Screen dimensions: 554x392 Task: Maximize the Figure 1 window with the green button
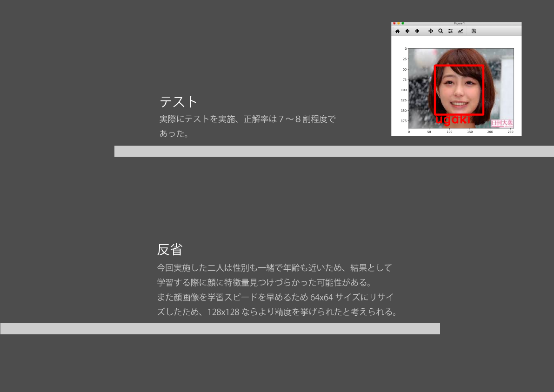(403, 23)
